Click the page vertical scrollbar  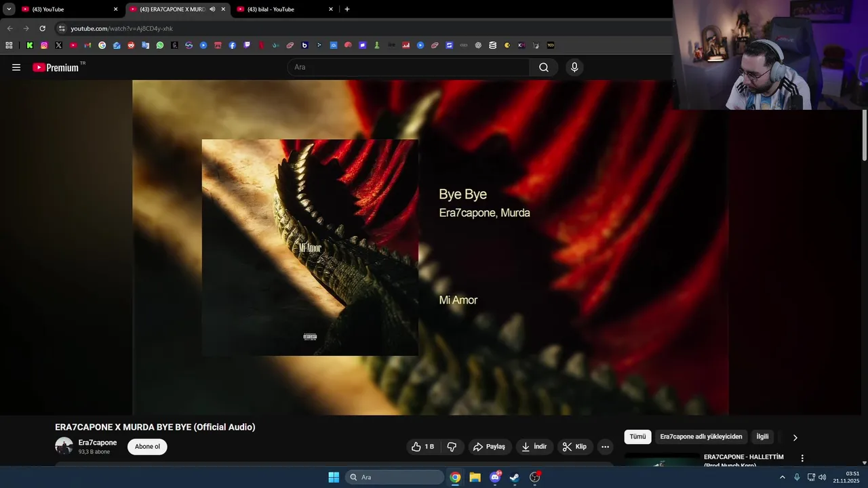pyautogui.click(x=864, y=136)
